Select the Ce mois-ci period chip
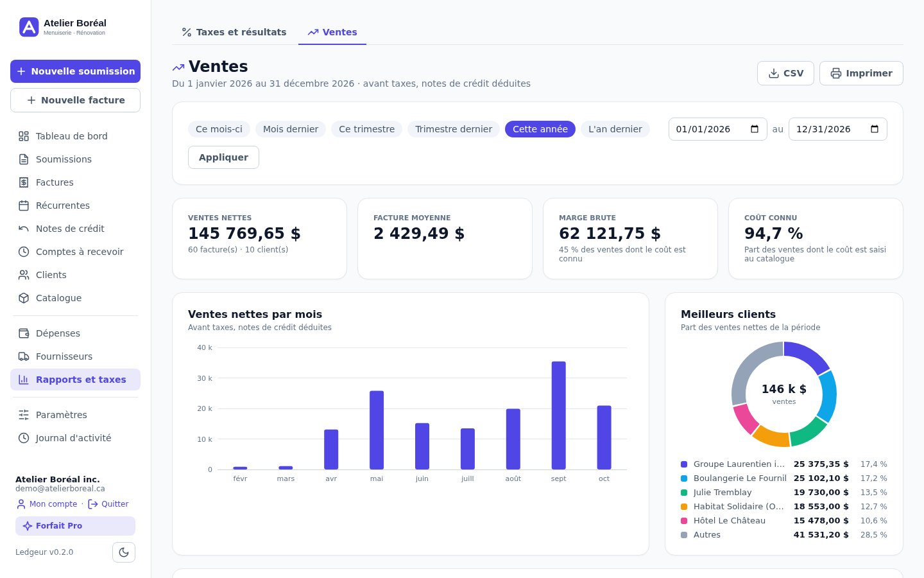924x578 pixels. (219, 129)
